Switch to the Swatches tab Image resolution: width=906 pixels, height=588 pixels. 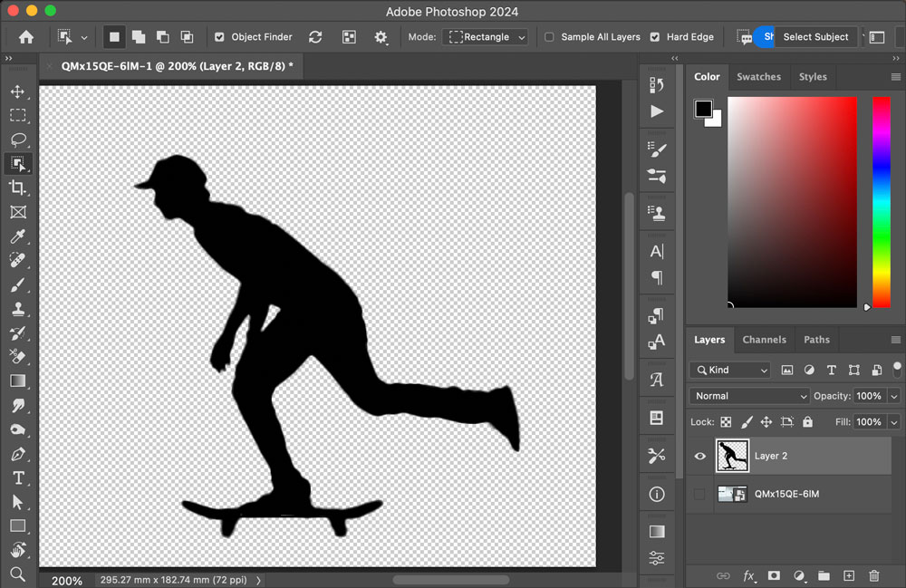tap(758, 77)
